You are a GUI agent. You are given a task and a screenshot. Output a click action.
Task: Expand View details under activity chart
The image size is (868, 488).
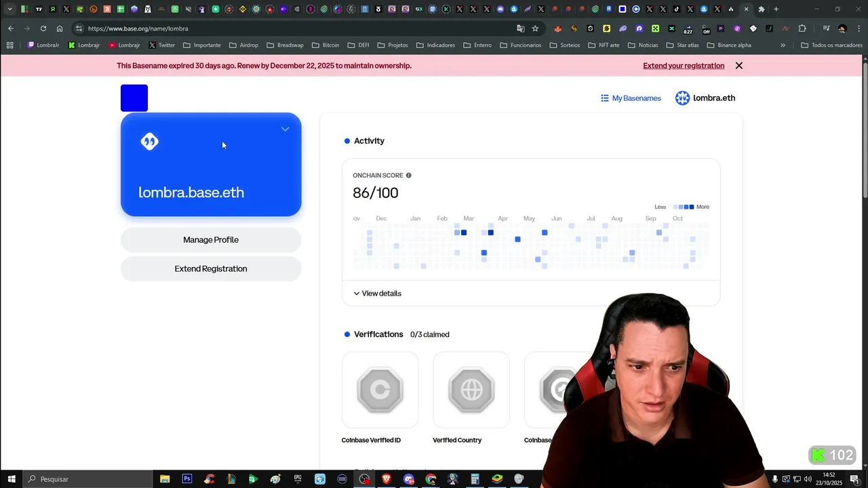tap(378, 293)
